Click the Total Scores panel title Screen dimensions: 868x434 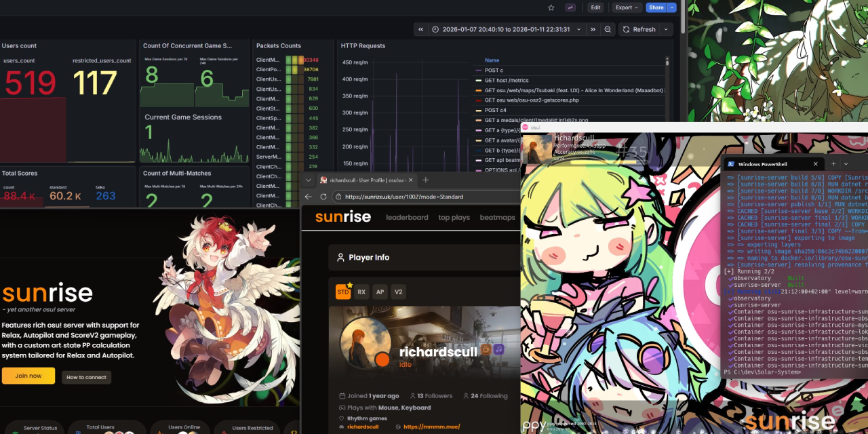20,173
